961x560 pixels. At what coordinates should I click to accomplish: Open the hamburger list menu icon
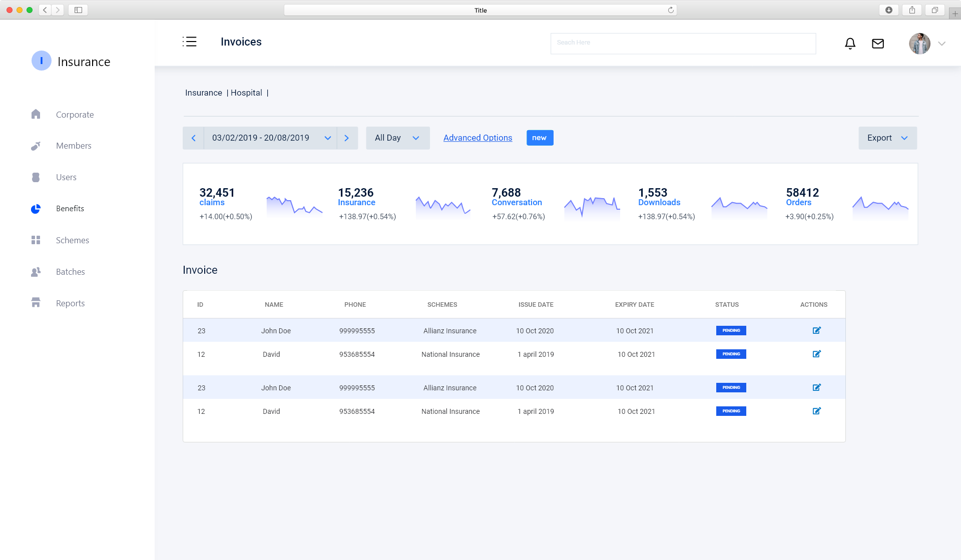pos(190,42)
